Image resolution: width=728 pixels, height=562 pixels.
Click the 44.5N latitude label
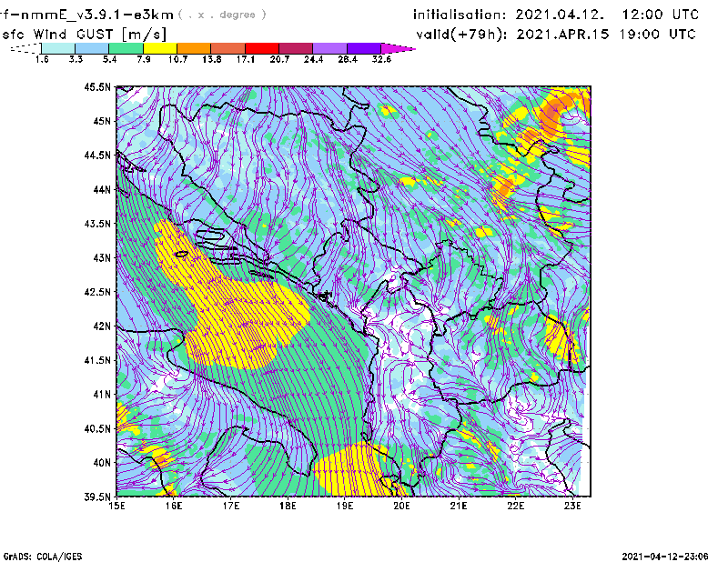[x=97, y=155]
